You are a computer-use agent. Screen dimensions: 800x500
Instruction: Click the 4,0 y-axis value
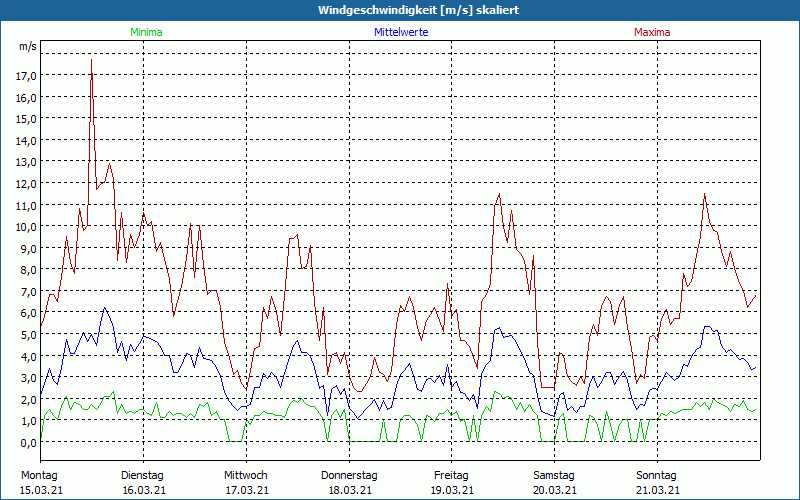tap(29, 357)
